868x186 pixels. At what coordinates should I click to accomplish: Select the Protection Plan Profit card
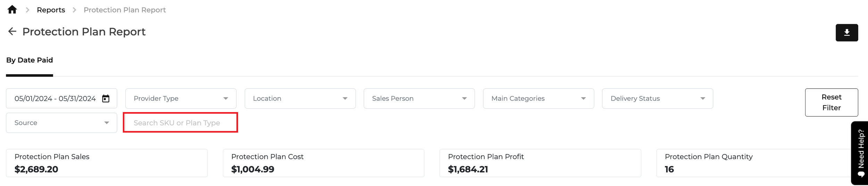pos(540,163)
